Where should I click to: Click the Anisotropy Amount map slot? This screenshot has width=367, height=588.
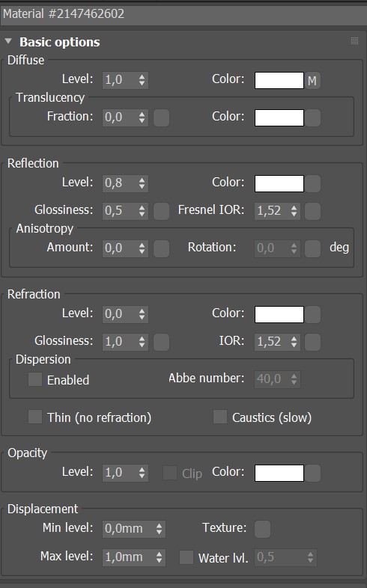pos(161,248)
